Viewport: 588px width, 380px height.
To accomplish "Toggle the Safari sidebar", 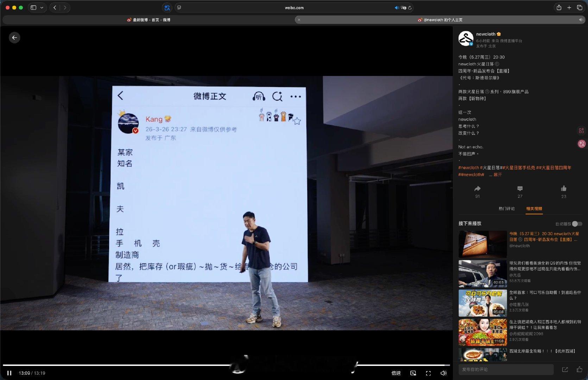I will point(33,8).
